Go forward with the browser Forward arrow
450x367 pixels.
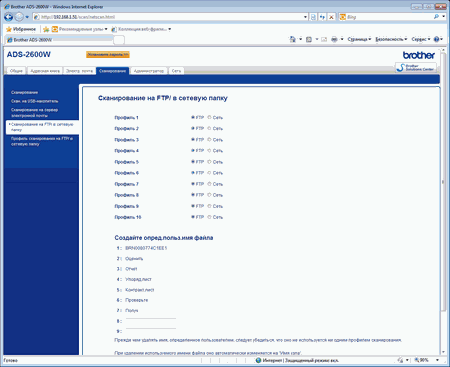click(x=19, y=17)
